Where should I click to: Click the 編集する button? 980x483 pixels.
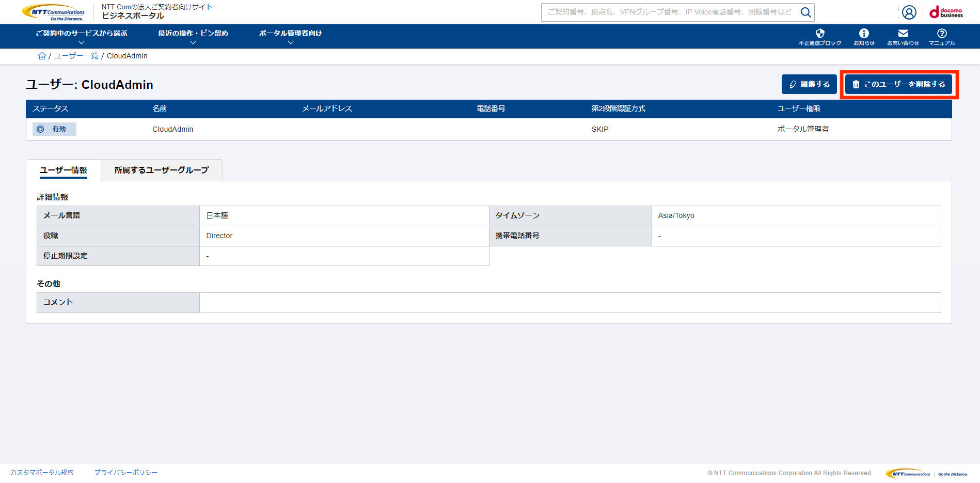tap(809, 84)
